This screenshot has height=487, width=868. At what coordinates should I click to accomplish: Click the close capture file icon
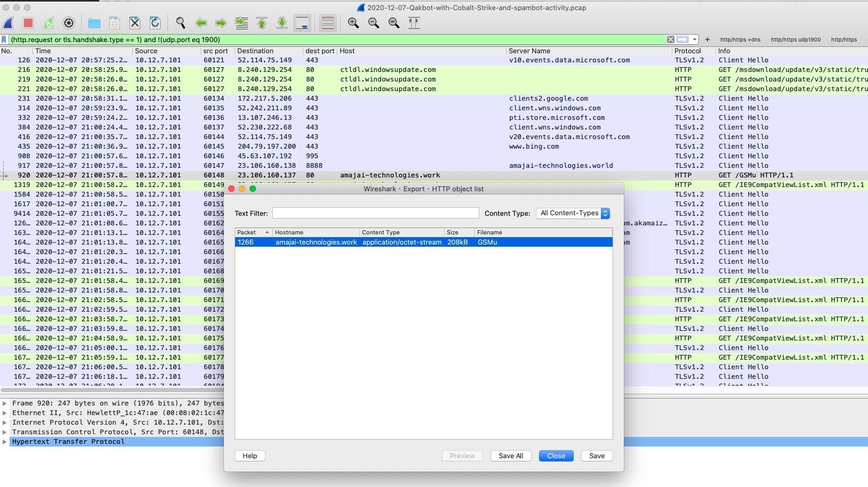(x=135, y=23)
